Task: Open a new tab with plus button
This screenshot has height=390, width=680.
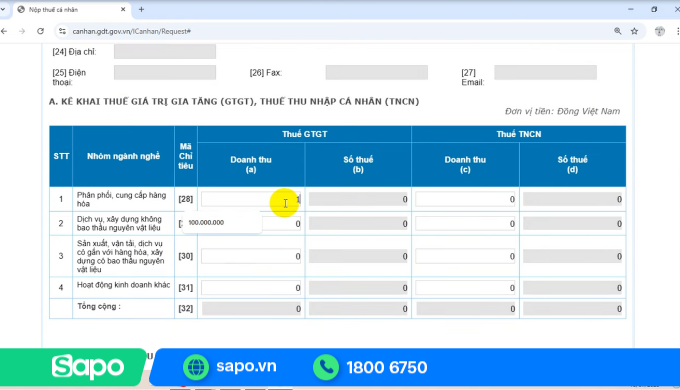Action: 141,9
